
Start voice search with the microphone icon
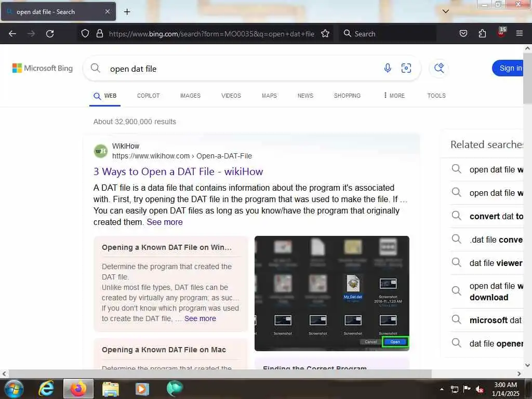(388, 68)
